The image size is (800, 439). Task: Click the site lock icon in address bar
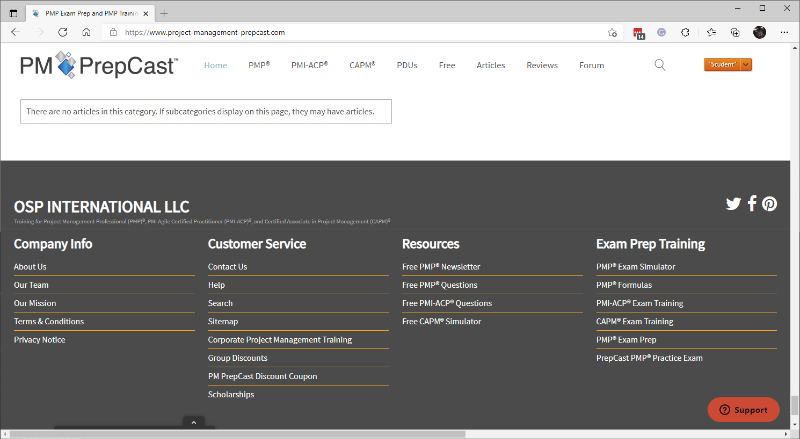113,32
